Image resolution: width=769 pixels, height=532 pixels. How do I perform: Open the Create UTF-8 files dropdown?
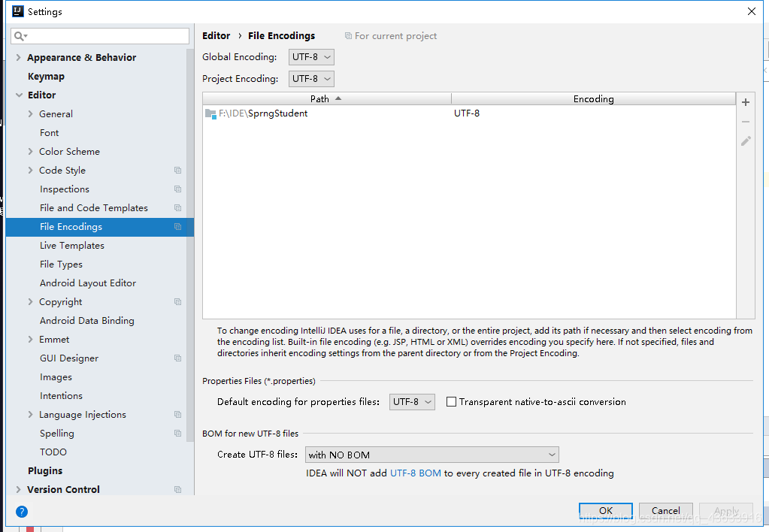pyautogui.click(x=432, y=455)
